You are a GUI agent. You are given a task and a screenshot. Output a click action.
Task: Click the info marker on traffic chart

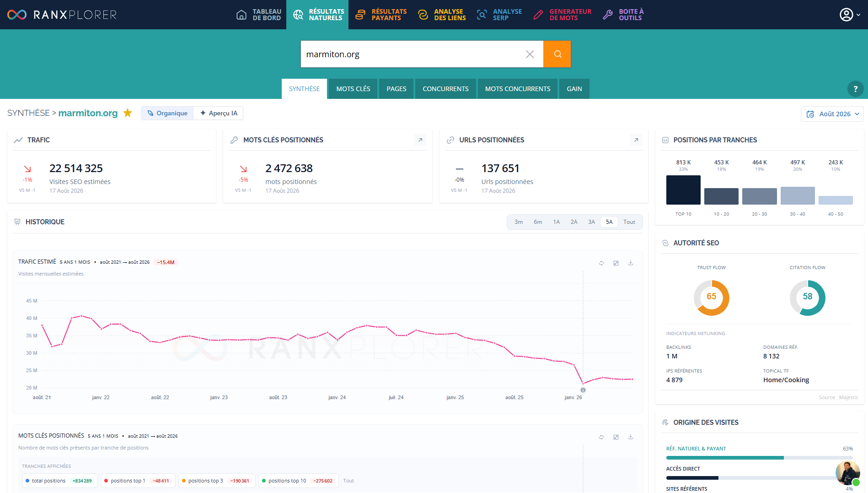pos(583,390)
